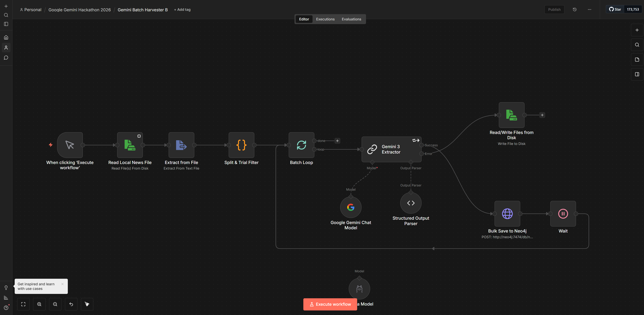This screenshot has height=315, width=644.
Task: Click the Structured Output Parser node
Action: [x=411, y=203]
